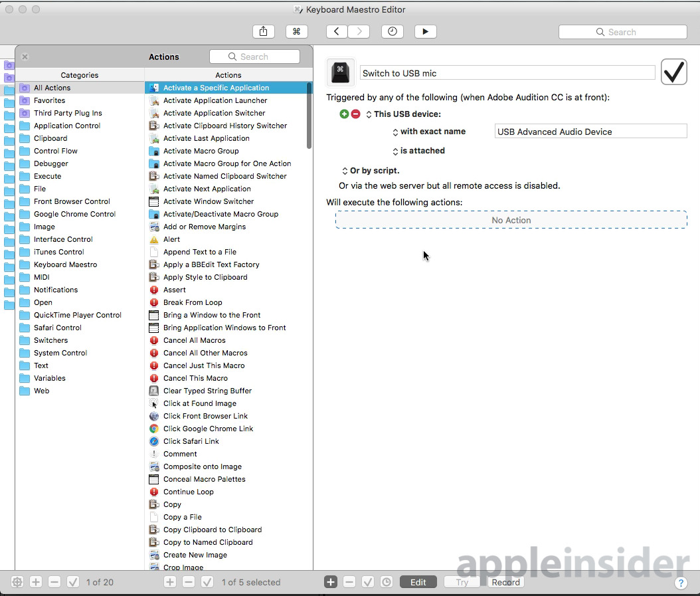Click the Actions panel search field
Screen dimensions: 700x596
click(254, 56)
